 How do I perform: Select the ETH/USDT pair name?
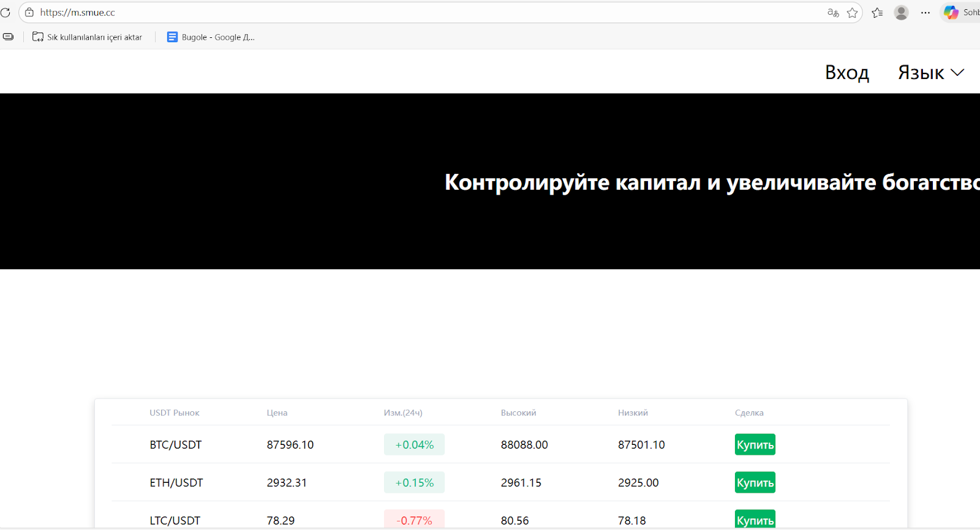(x=176, y=483)
